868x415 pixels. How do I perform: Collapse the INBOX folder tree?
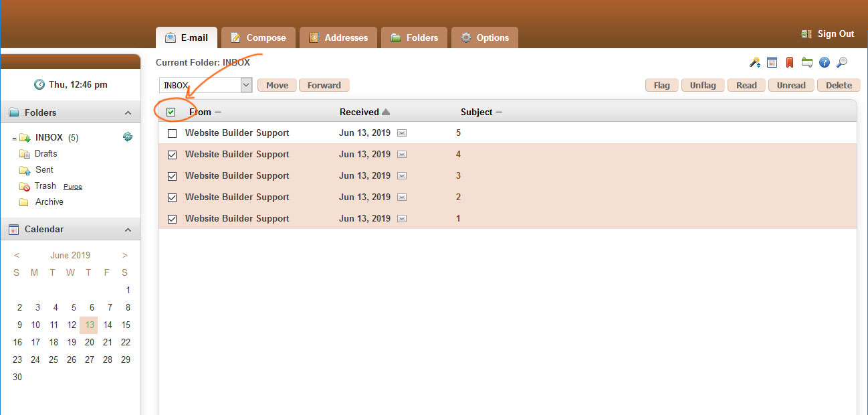tap(14, 138)
